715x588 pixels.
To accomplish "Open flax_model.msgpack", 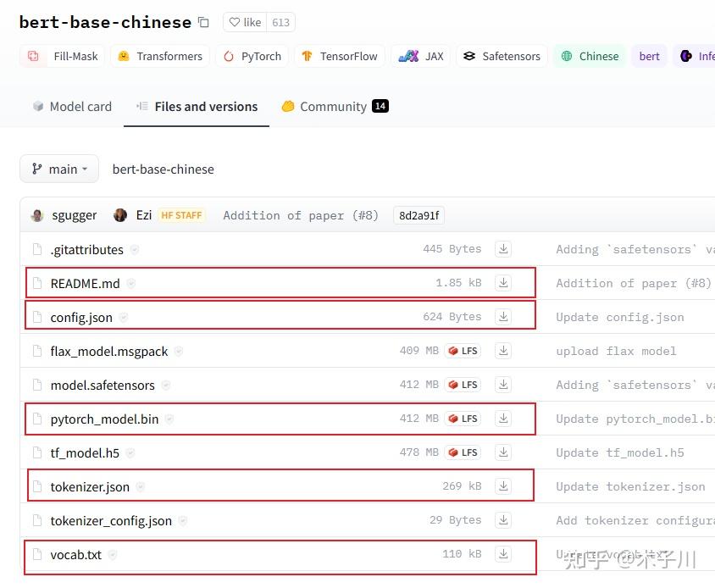I will pyautogui.click(x=109, y=352).
